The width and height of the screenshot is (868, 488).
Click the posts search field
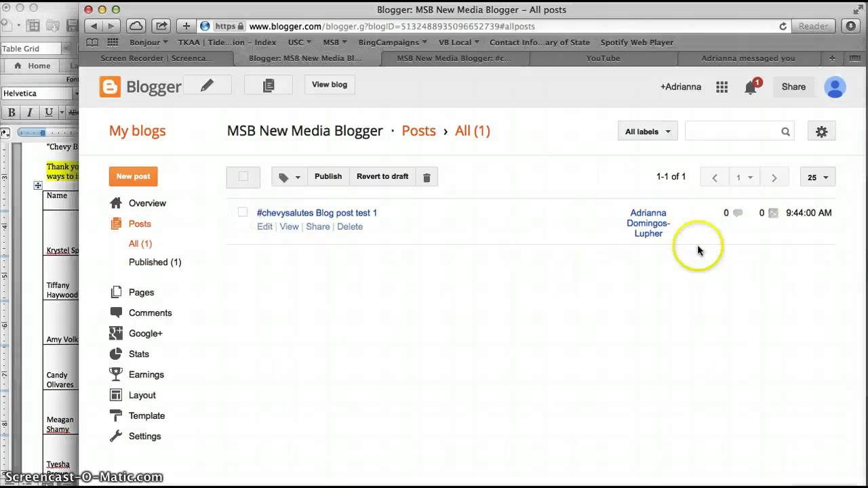coord(732,131)
